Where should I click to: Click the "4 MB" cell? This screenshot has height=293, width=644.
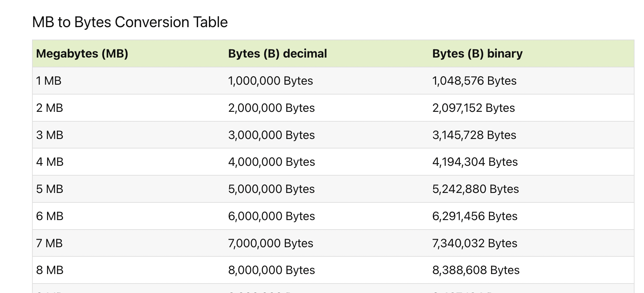click(50, 162)
